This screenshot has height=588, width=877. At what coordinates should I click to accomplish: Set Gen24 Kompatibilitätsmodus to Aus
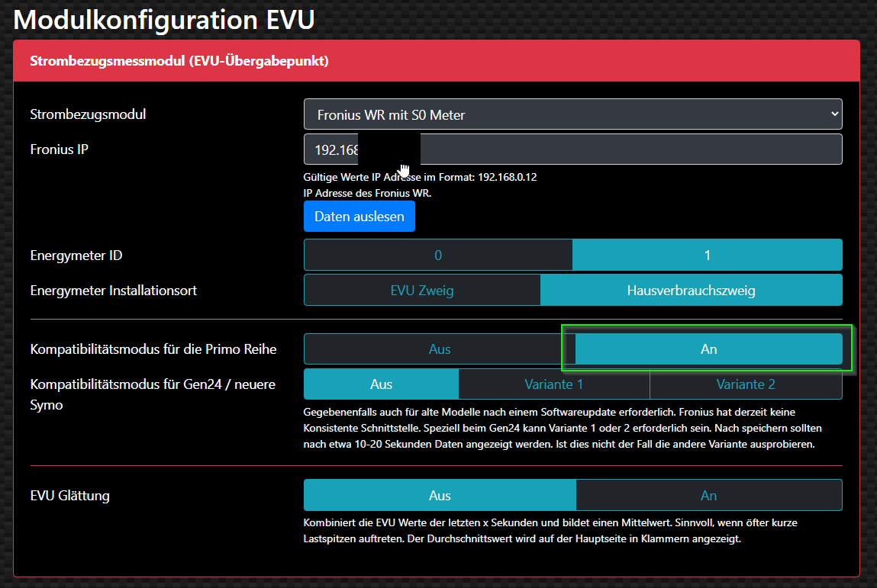pos(381,384)
